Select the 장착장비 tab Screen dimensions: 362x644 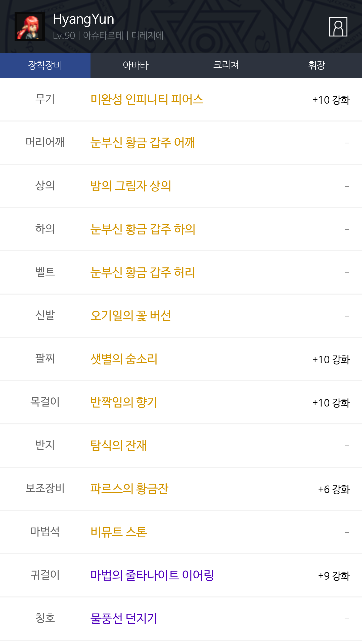point(45,65)
